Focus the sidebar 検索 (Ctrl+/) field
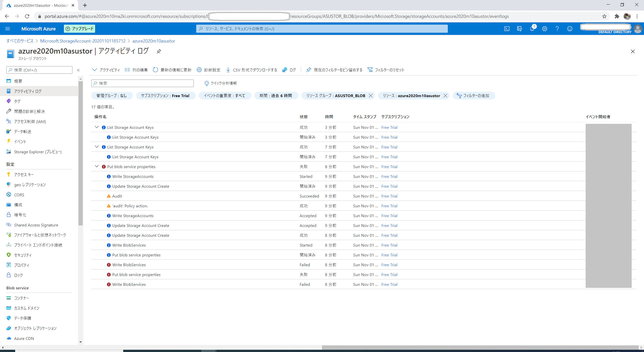 pos(39,70)
